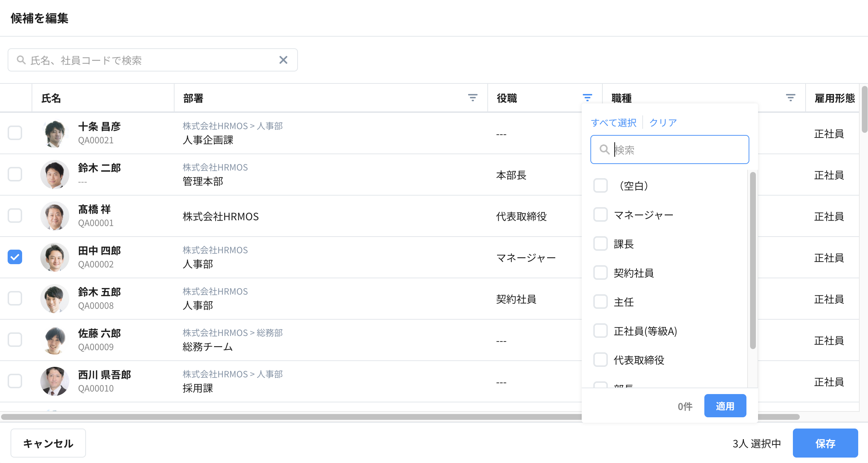Click the magnifier icon inside the filter popup
The height and width of the screenshot is (463, 868).
[x=604, y=149]
